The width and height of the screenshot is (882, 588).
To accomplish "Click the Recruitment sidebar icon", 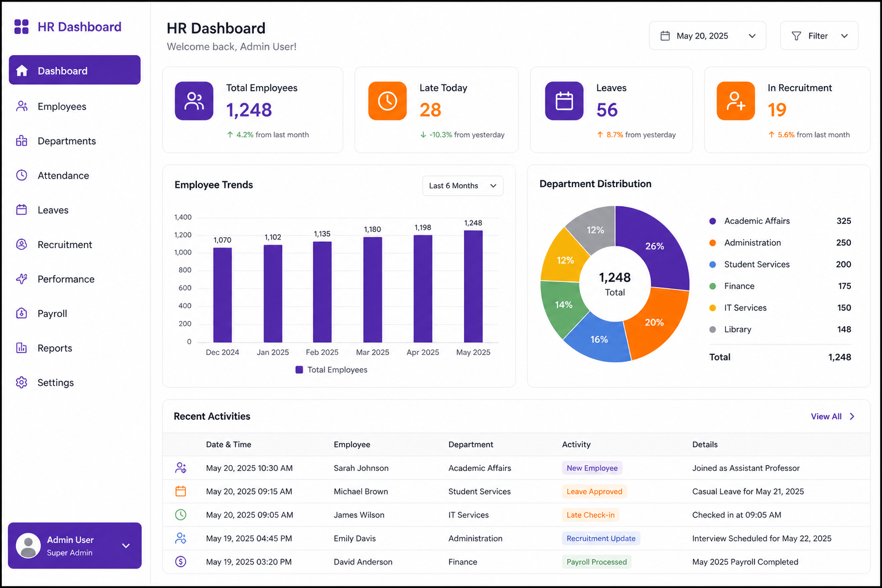I will pyautogui.click(x=22, y=244).
